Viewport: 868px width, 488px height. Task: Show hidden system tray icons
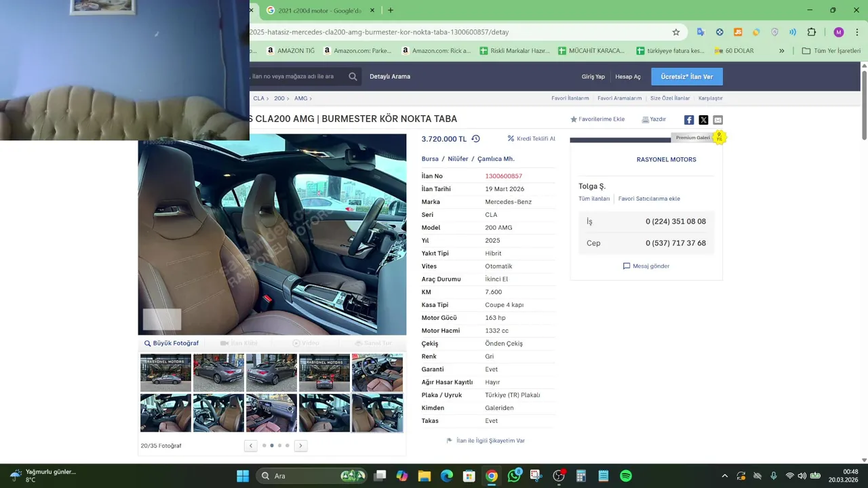[x=724, y=476]
